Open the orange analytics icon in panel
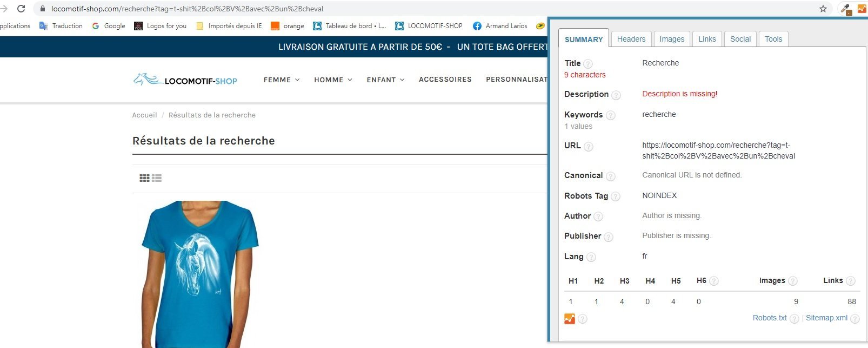Image resolution: width=868 pixels, height=348 pixels. 570,319
